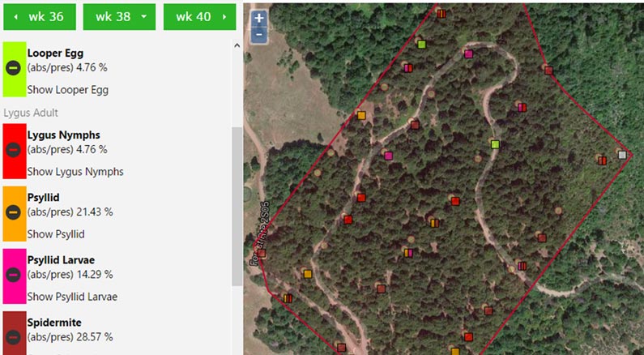Toggle off Looper Egg layer minus icon
The image size is (644, 355).
pyautogui.click(x=13, y=67)
